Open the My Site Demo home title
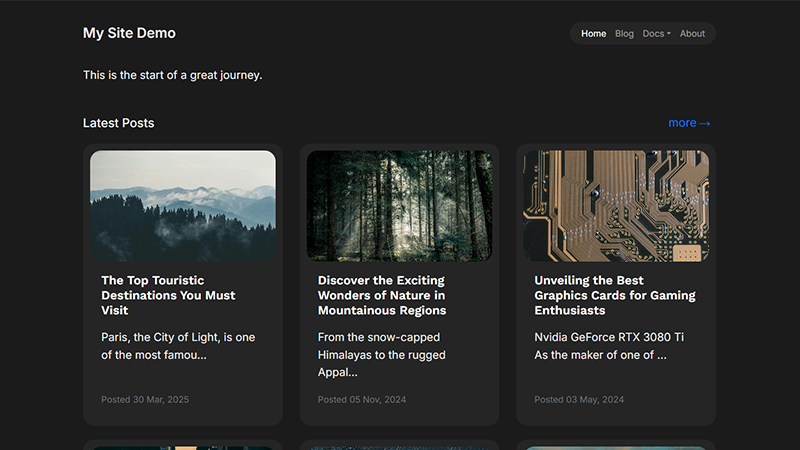Image resolution: width=800 pixels, height=450 pixels. (x=129, y=33)
